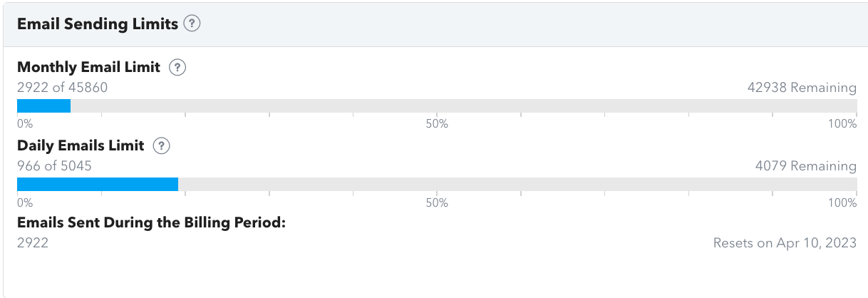Screen dimensions: 868x298
Task: Click the blue filled portion of monthly progress bar
Action: pos(43,106)
